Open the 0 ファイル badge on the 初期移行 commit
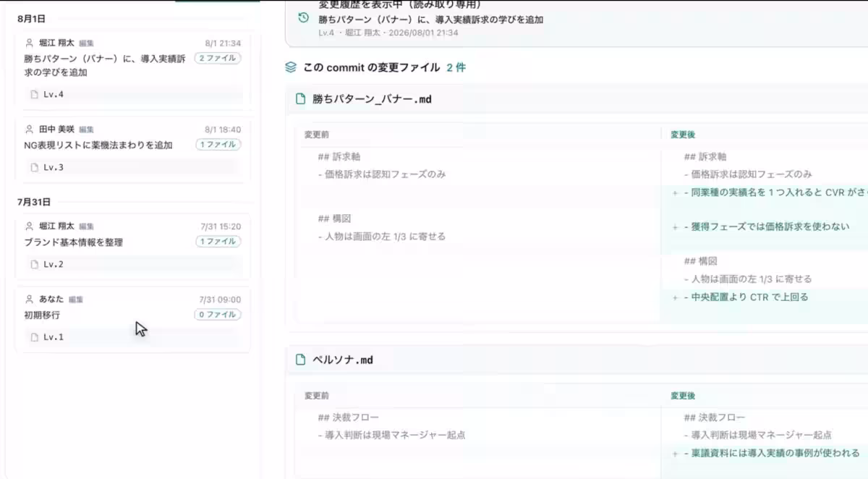Screen dimensions: 868x479 tap(218, 315)
